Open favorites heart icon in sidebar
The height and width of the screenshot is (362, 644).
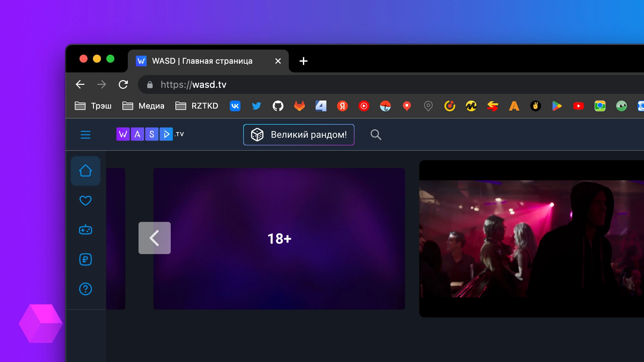click(x=86, y=200)
